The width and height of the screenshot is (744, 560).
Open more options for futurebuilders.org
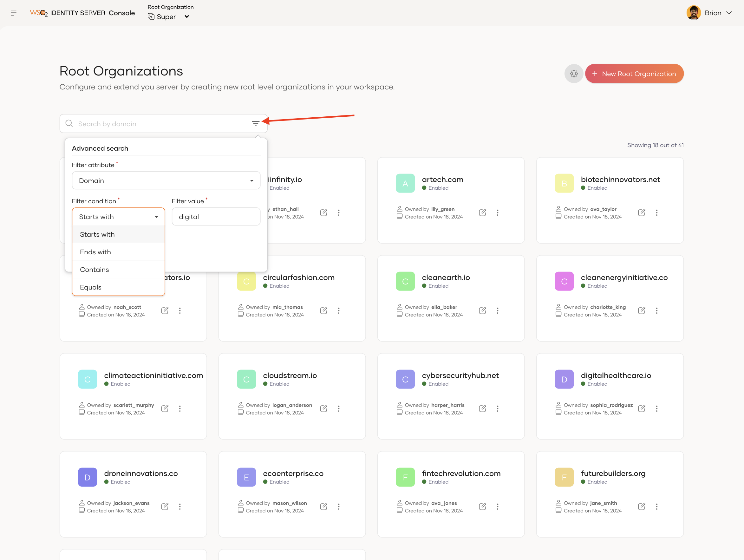coord(656,506)
